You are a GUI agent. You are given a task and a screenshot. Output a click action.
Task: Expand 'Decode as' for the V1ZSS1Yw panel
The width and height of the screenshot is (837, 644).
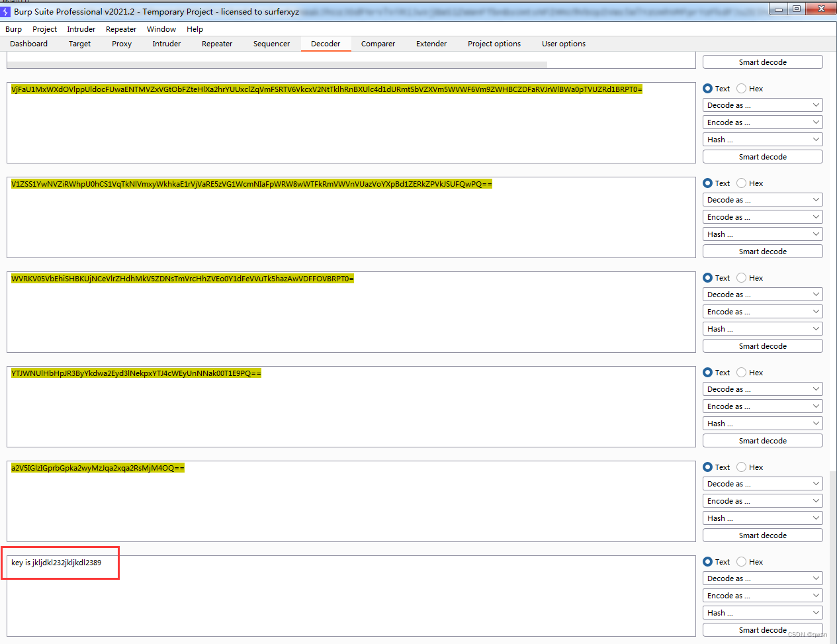pyautogui.click(x=763, y=200)
